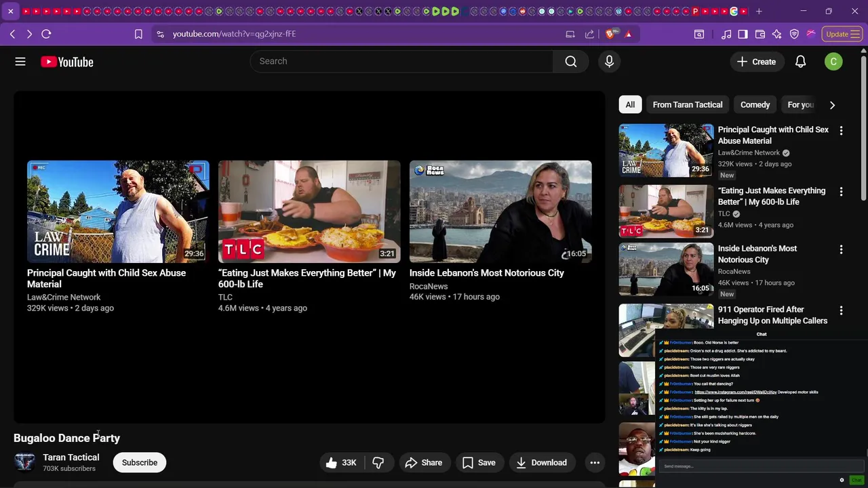The height and width of the screenshot is (488, 868).
Task: Click the browser forward arrow
Action: (29, 34)
